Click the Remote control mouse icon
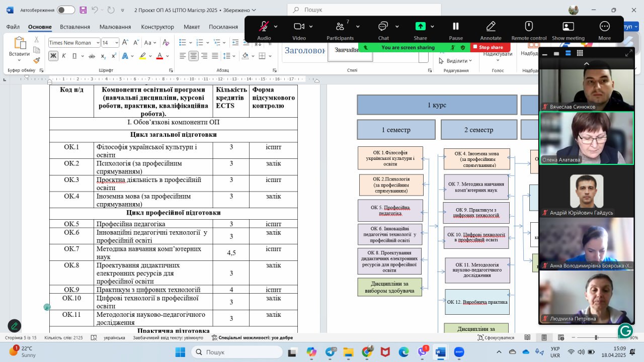The image size is (644, 362). pos(529,26)
